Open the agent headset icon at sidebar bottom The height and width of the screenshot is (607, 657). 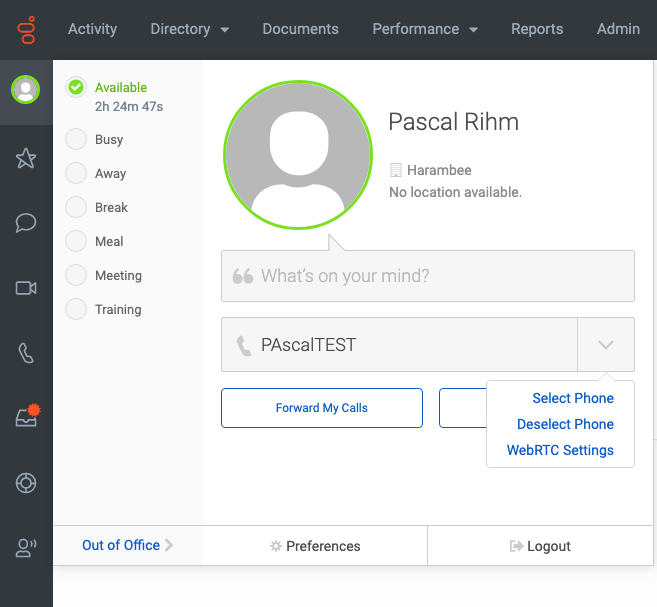pos(26,548)
